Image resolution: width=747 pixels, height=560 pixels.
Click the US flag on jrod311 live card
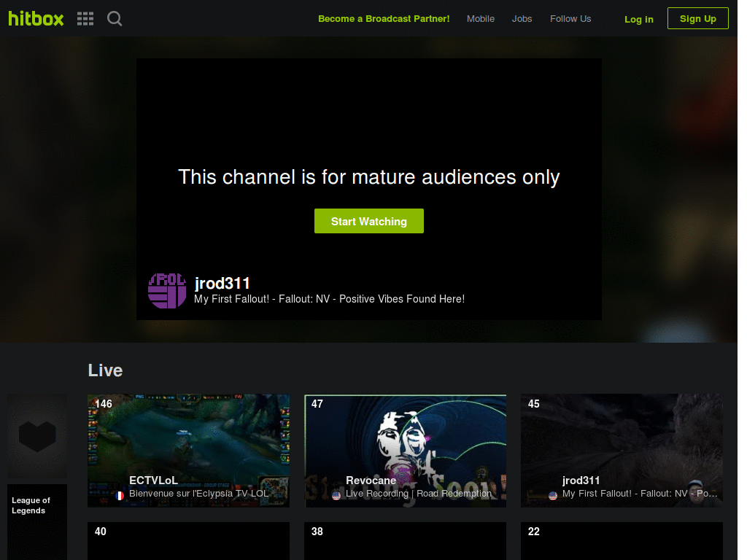coord(553,496)
